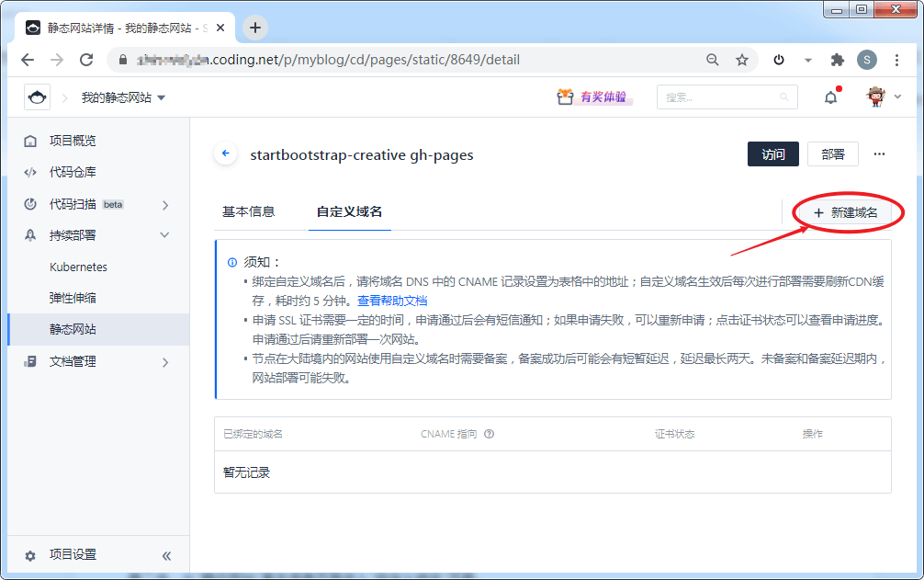Open the 查看帮助文档 link

(x=392, y=301)
